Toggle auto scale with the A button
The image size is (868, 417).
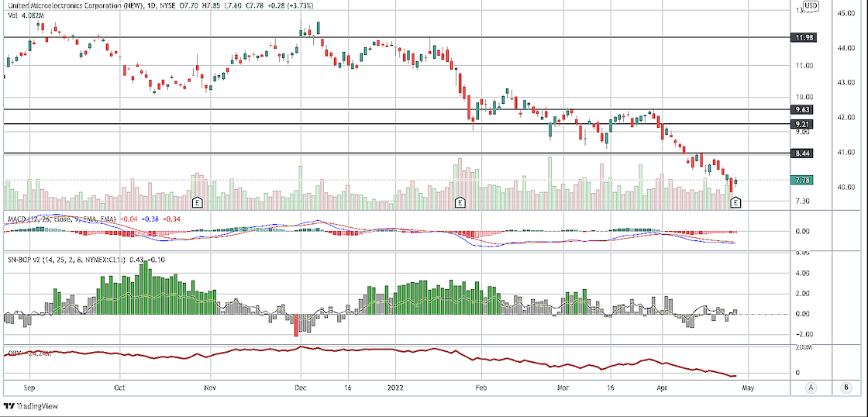pos(811,387)
